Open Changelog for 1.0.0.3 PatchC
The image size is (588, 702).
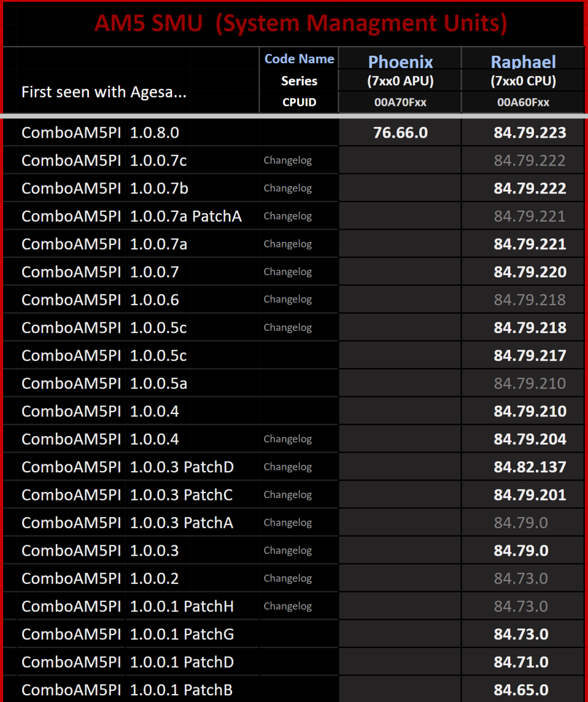(x=287, y=494)
